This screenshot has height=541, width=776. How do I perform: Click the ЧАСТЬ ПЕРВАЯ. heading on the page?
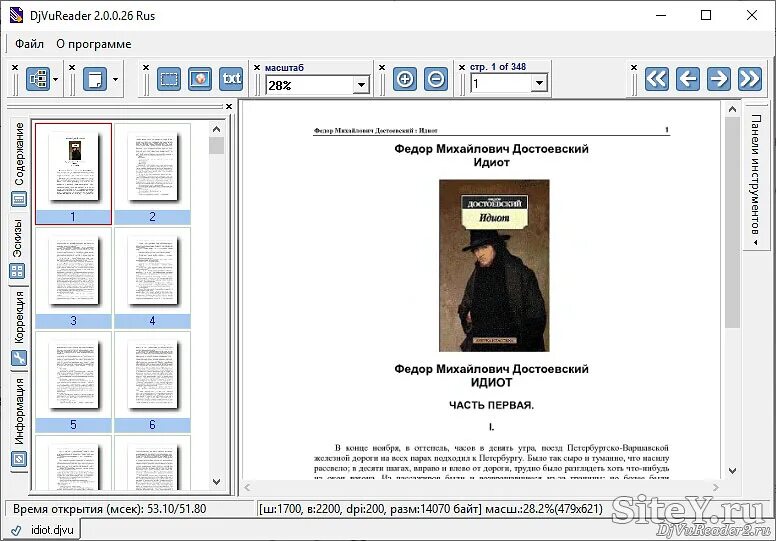click(491, 405)
